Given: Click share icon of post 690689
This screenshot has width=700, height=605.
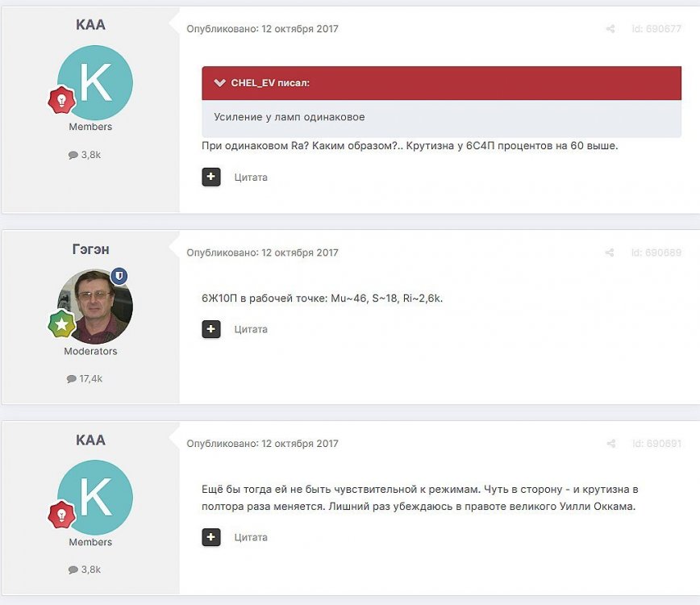Looking at the screenshot, I should tap(610, 253).
